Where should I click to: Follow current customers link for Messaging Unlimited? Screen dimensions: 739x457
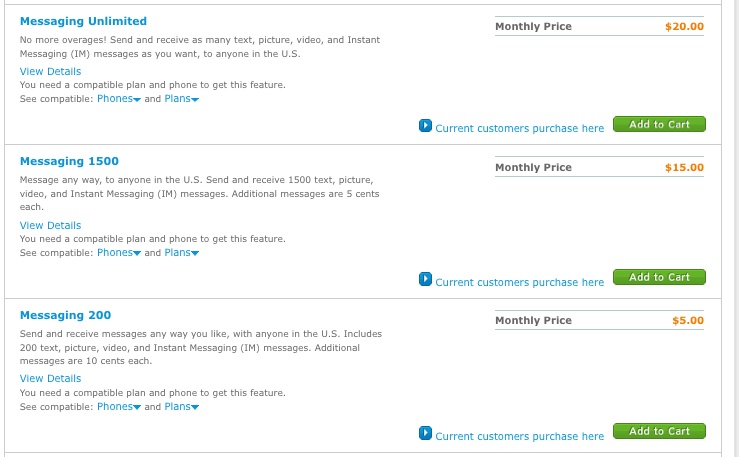click(x=519, y=129)
